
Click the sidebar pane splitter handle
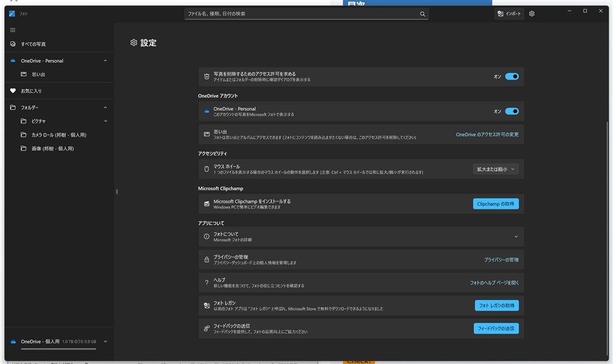tap(117, 192)
